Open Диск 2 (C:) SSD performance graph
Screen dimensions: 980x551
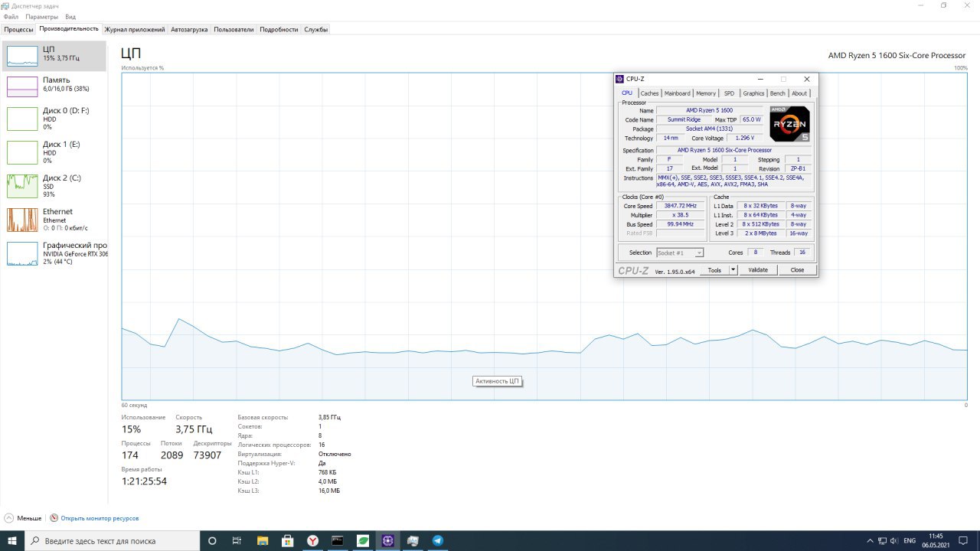pos(55,187)
